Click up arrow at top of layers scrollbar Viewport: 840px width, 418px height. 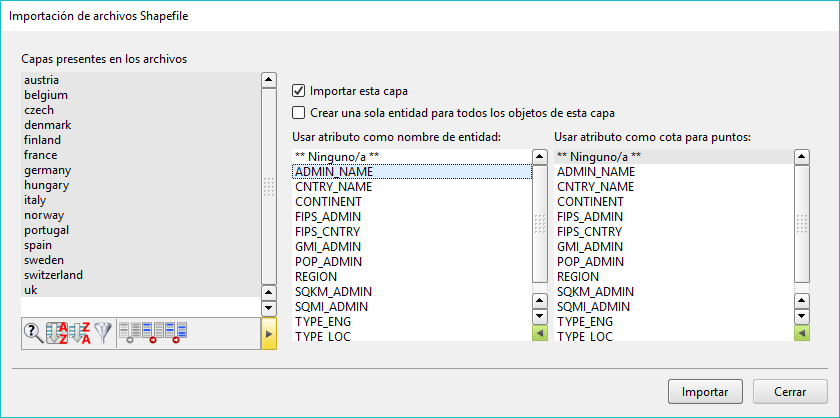(x=269, y=80)
